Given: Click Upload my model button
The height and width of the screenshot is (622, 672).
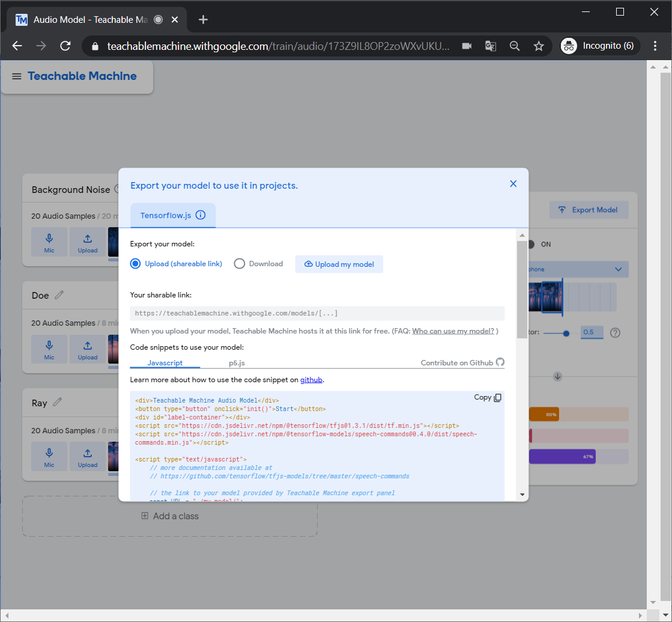Looking at the screenshot, I should (x=339, y=264).
